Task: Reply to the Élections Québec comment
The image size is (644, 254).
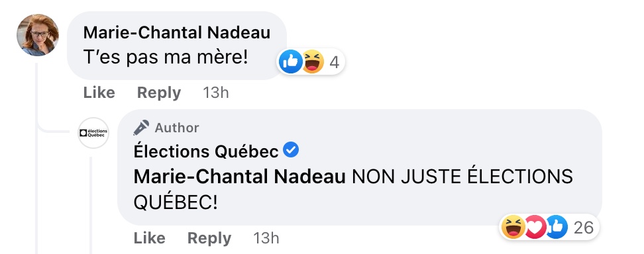Action: point(209,238)
